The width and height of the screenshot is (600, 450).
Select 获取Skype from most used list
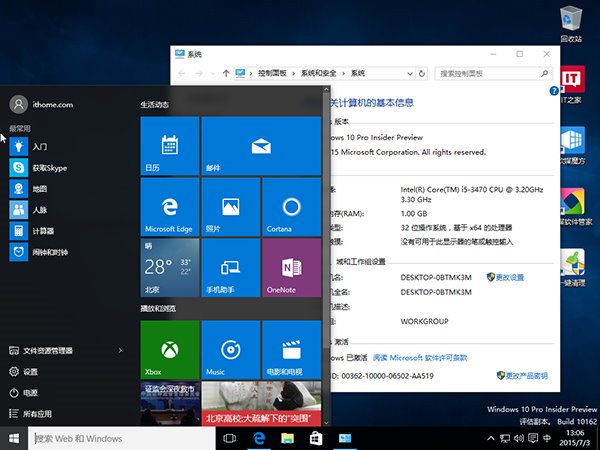tap(48, 167)
